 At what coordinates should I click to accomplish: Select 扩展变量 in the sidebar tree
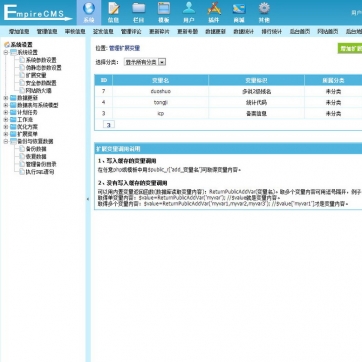point(36,75)
